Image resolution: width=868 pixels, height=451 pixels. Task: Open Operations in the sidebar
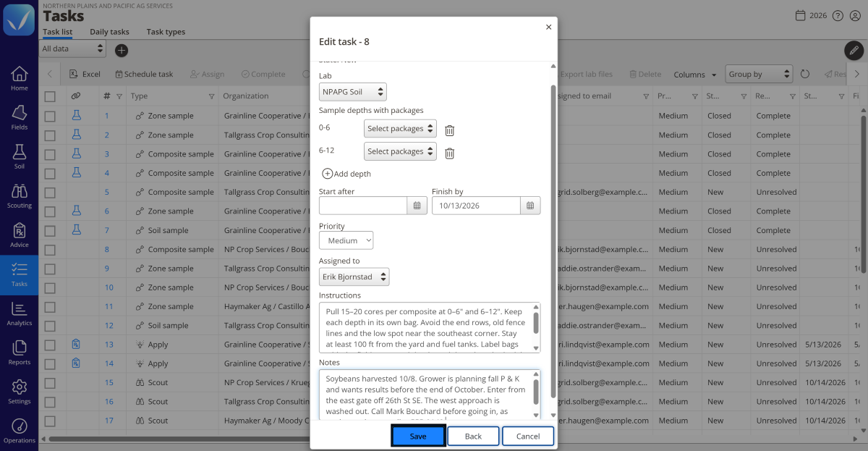click(20, 431)
